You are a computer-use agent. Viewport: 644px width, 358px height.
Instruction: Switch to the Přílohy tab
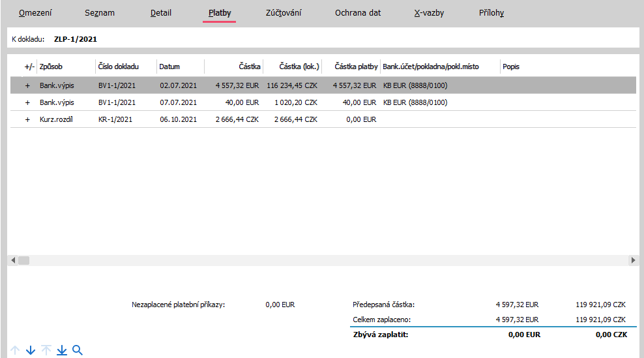click(x=491, y=13)
